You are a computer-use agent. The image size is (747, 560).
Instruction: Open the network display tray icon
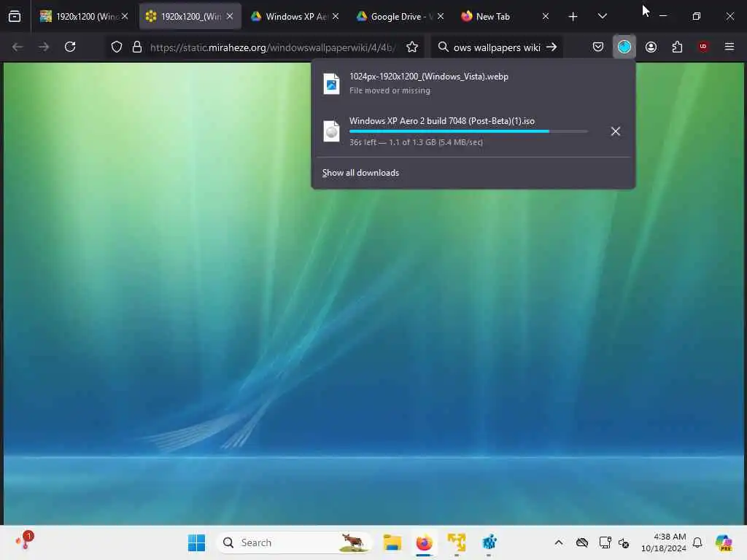tap(605, 542)
